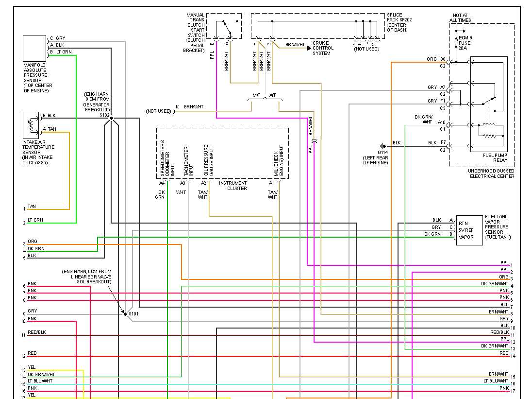532x399 pixels.
Task: Expand the Instrument Cluster connector block
Action: [222, 153]
